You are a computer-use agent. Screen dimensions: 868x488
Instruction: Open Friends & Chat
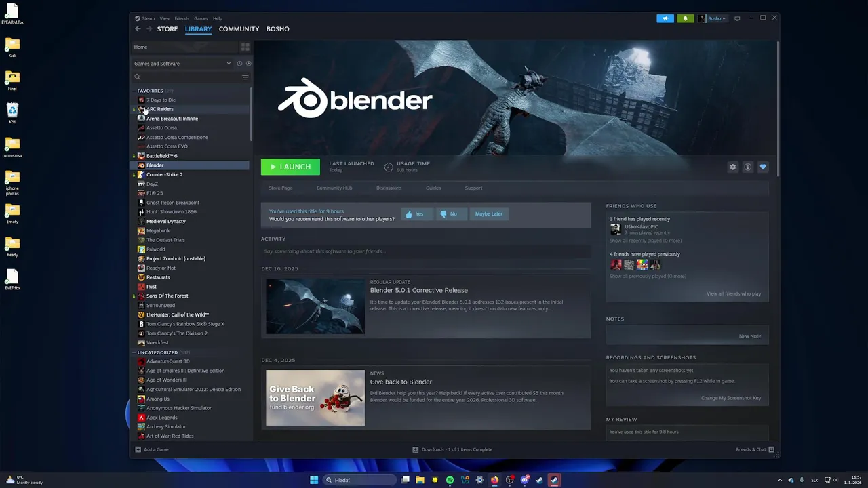[755, 449]
